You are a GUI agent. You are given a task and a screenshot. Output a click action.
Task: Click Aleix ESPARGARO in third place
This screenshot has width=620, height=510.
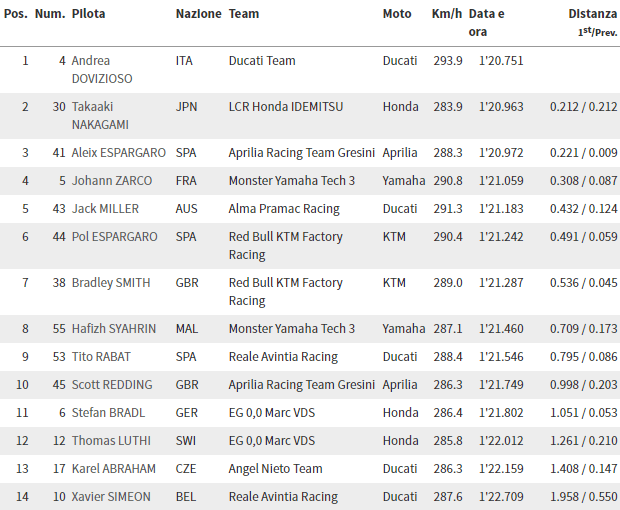pyautogui.click(x=118, y=153)
